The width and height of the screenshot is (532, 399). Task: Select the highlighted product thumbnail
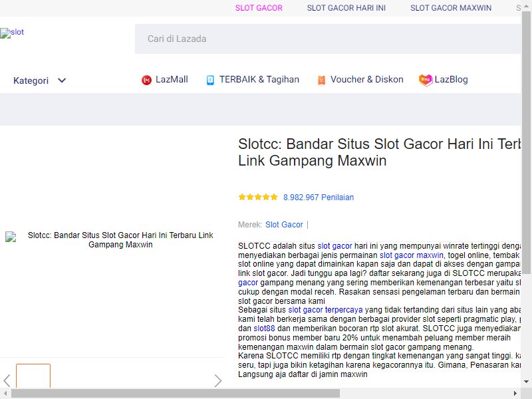click(33, 376)
